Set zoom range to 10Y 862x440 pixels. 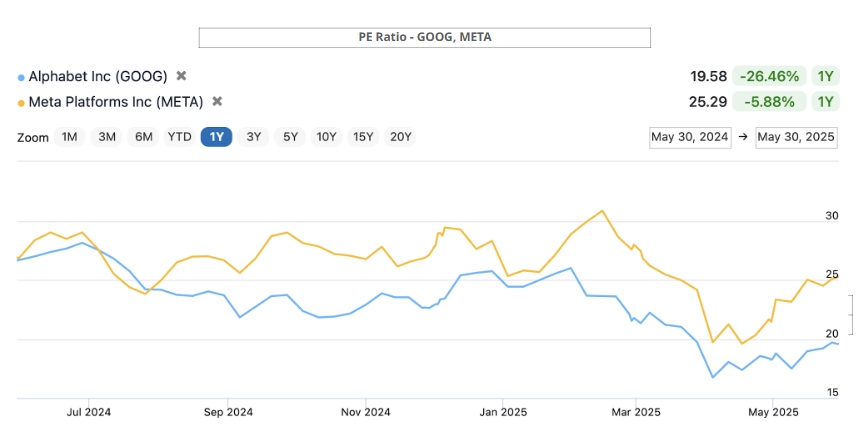click(x=327, y=137)
